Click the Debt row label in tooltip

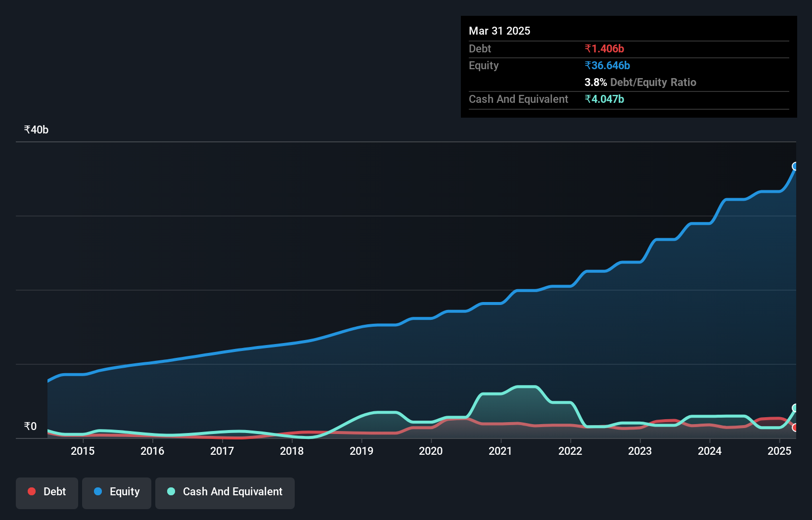(480, 48)
